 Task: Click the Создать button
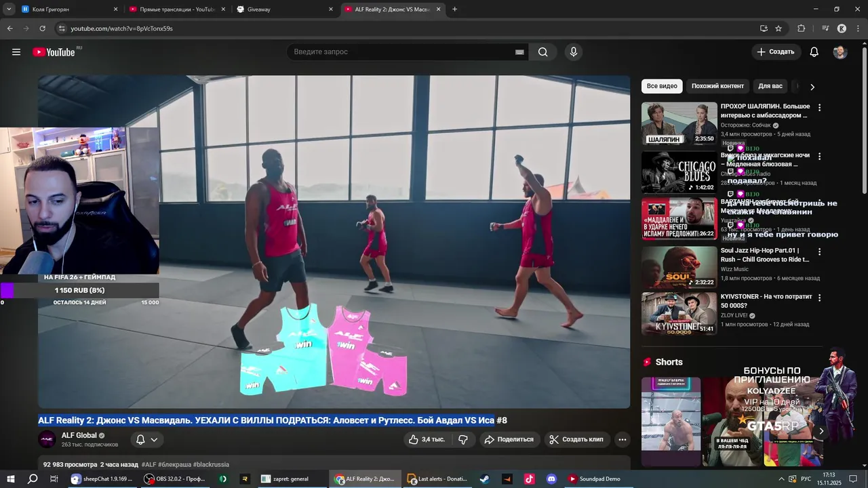click(776, 52)
